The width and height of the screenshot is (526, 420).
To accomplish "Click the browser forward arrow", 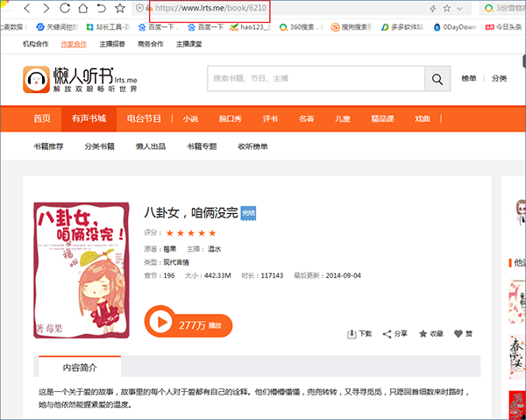I will coord(46,8).
